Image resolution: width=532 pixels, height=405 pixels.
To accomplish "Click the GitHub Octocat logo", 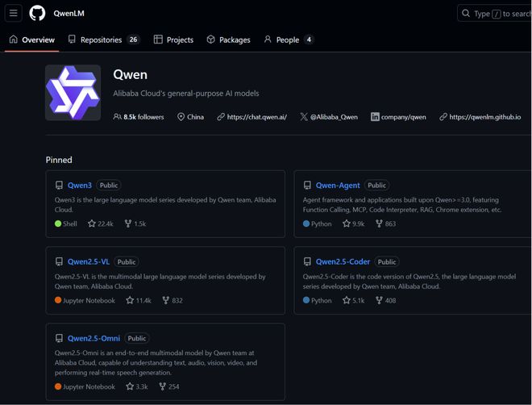I will click(x=37, y=13).
